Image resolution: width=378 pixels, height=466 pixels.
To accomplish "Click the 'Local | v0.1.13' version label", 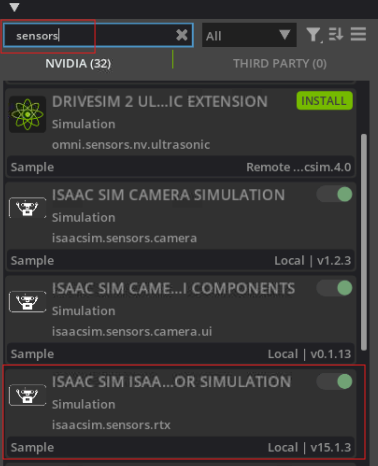I will pos(309,354).
